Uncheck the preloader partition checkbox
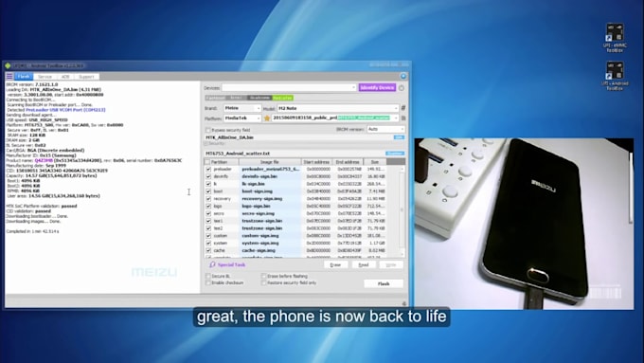 click(x=208, y=169)
